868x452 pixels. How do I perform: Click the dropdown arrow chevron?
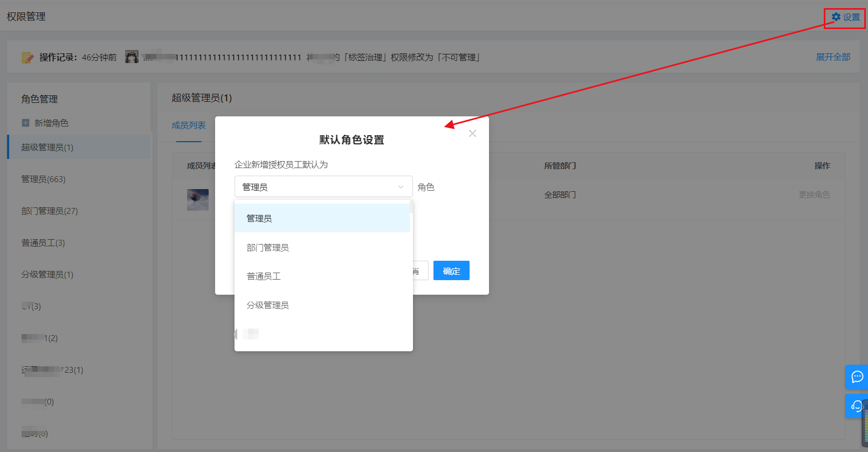401,187
